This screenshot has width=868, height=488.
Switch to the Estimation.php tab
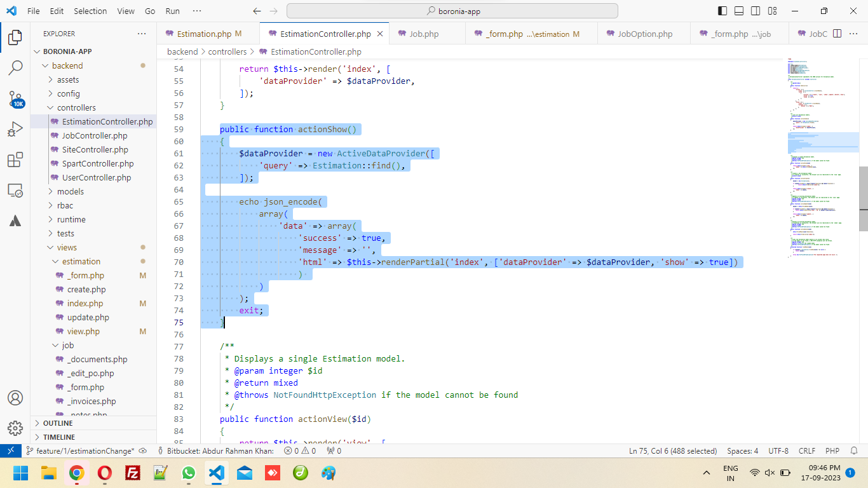tap(208, 34)
